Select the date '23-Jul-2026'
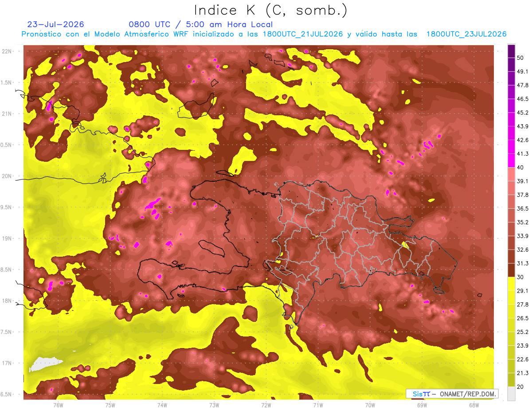Viewport: 532px width, 411px height. tap(56, 24)
